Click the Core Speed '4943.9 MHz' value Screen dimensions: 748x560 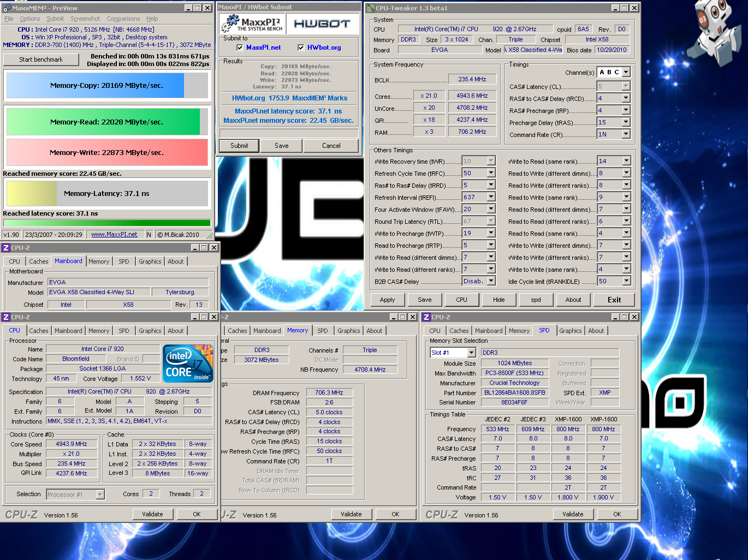[x=72, y=444]
